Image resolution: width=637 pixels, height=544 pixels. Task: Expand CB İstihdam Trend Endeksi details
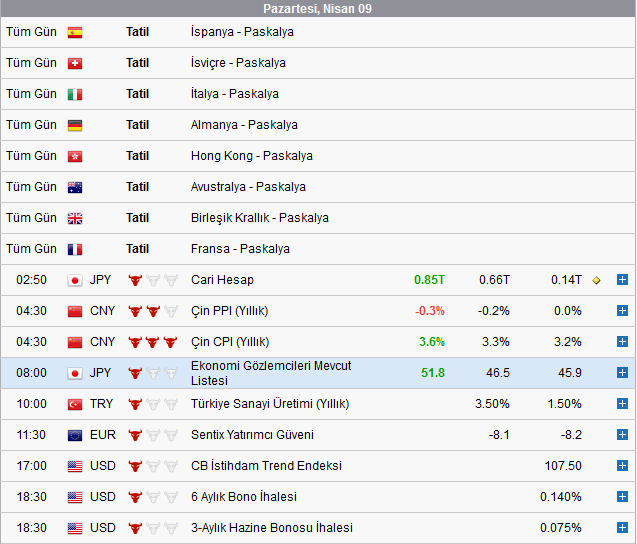pyautogui.click(x=622, y=466)
